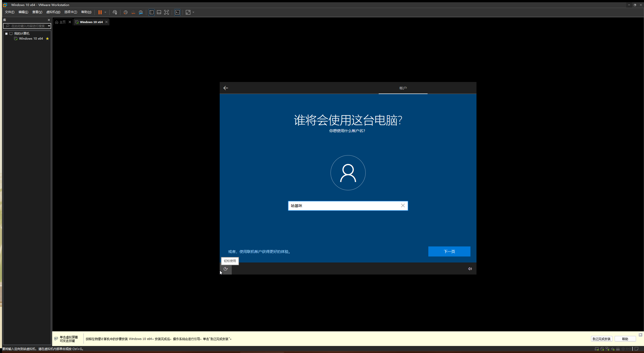
Task: Toggle the library panel visibility
Action: 151,12
